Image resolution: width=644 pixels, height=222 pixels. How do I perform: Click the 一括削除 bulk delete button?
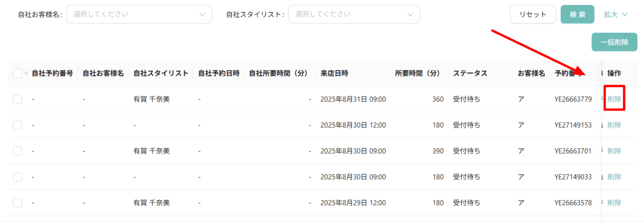tap(614, 42)
